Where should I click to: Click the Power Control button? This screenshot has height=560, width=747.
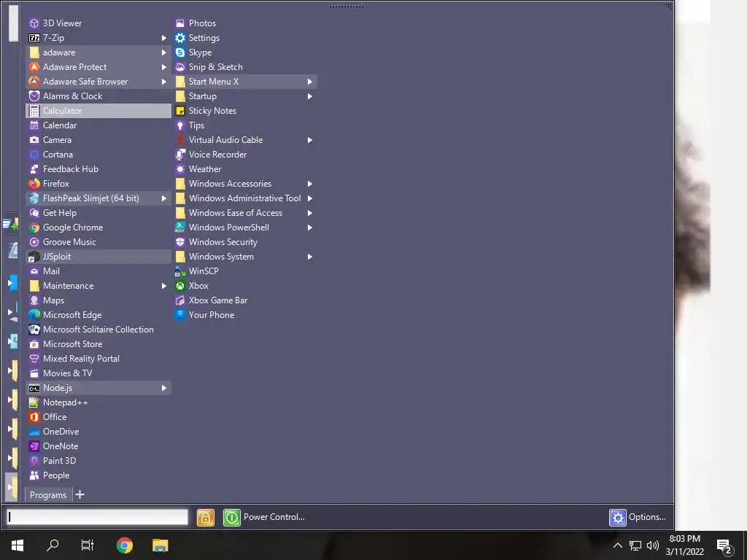click(x=264, y=517)
